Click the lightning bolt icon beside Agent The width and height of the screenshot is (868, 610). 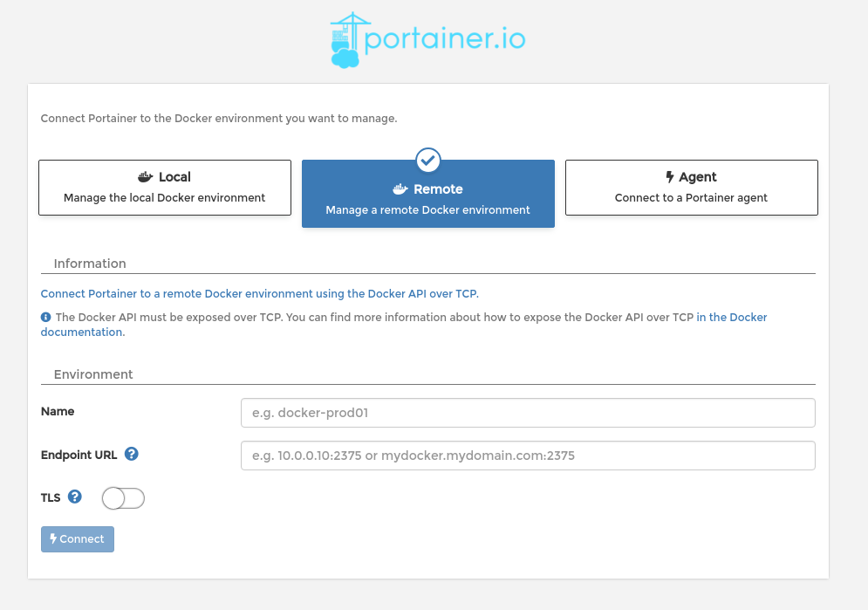point(669,177)
